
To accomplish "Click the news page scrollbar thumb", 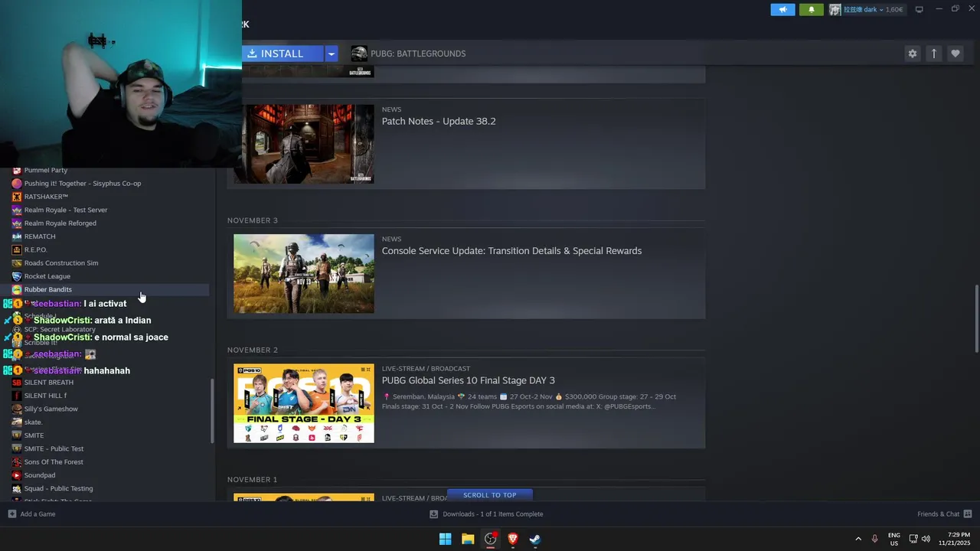I will pyautogui.click(x=975, y=318).
